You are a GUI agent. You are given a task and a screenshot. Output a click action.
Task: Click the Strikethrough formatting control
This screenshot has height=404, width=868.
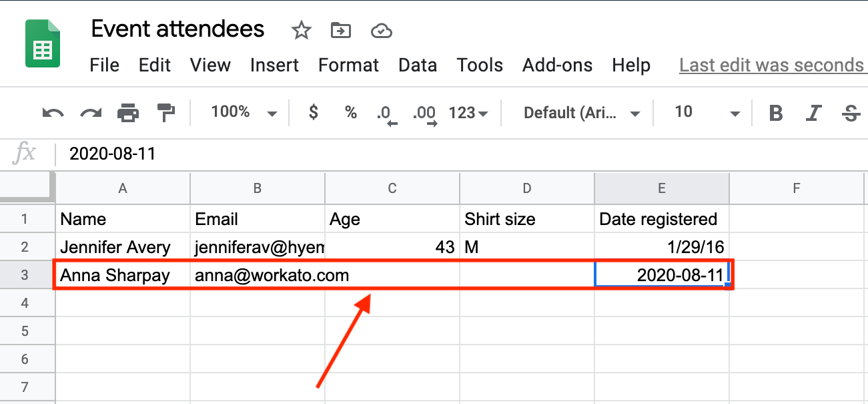[851, 112]
